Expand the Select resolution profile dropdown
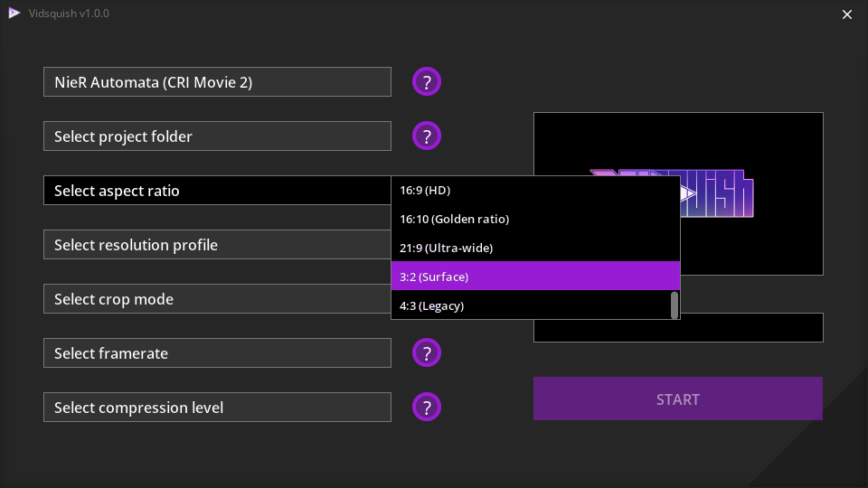868x488 pixels. pos(217,245)
